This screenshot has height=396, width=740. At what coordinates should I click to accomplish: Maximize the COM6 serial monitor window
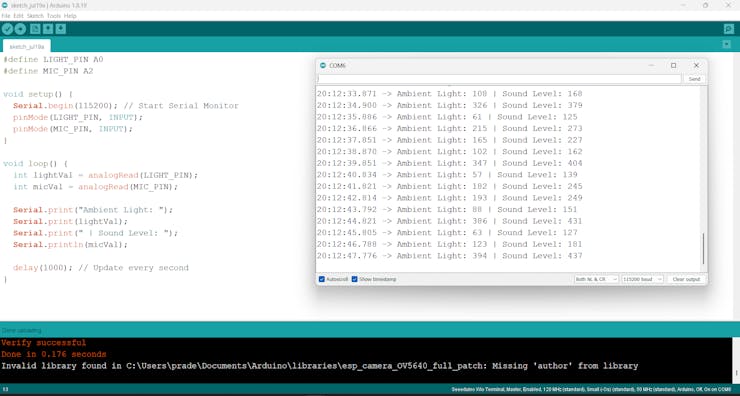click(673, 66)
